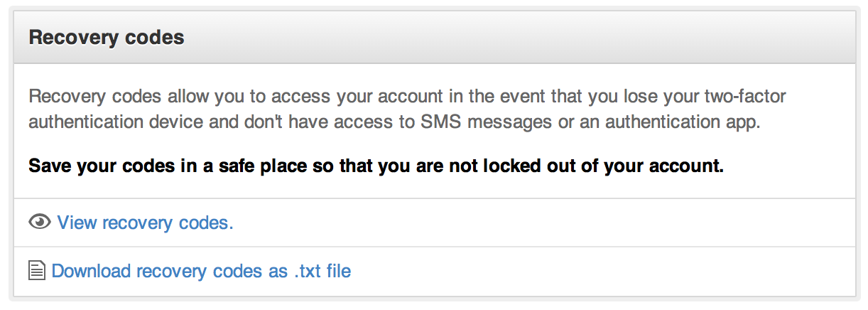Image resolution: width=868 pixels, height=310 pixels.
Task: Download recovery codes as .txt file
Action: click(201, 271)
